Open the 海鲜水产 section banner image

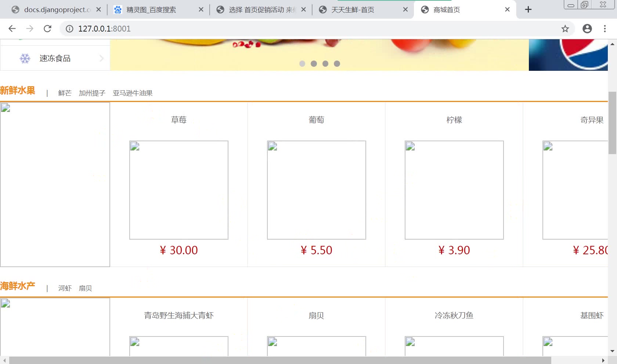click(55, 327)
